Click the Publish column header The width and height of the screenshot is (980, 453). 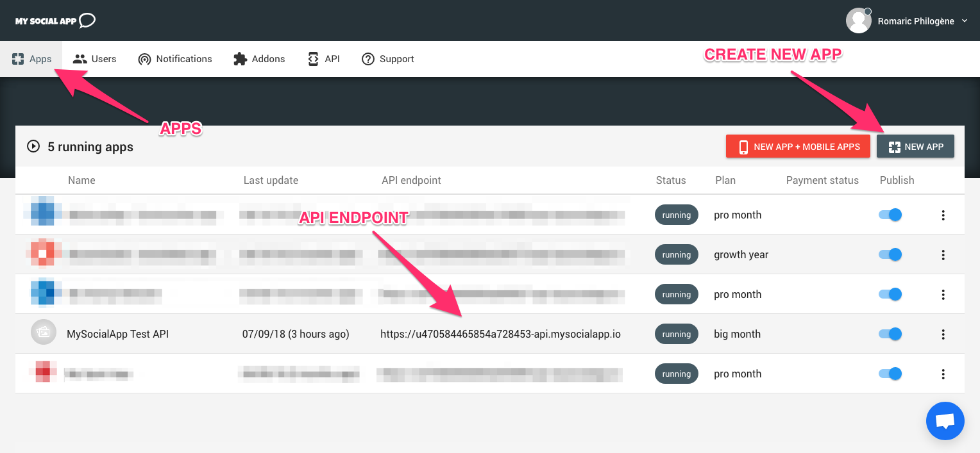pos(897,180)
